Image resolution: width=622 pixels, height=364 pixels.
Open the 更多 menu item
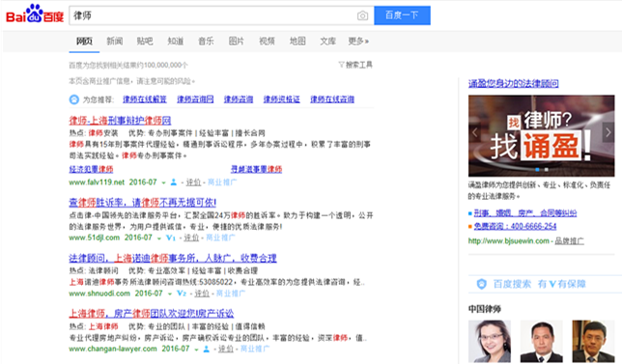358,42
